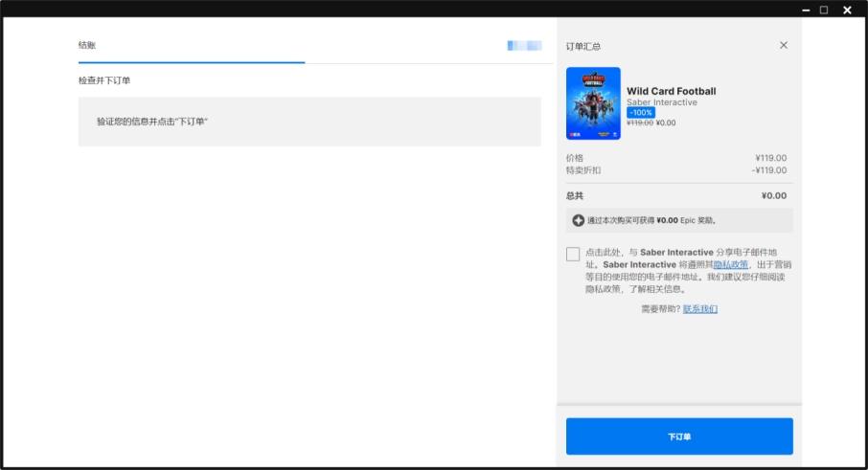Click the 总共 ¥0.00 total amount
Image resolution: width=868 pixels, height=470 pixels.
(x=774, y=195)
